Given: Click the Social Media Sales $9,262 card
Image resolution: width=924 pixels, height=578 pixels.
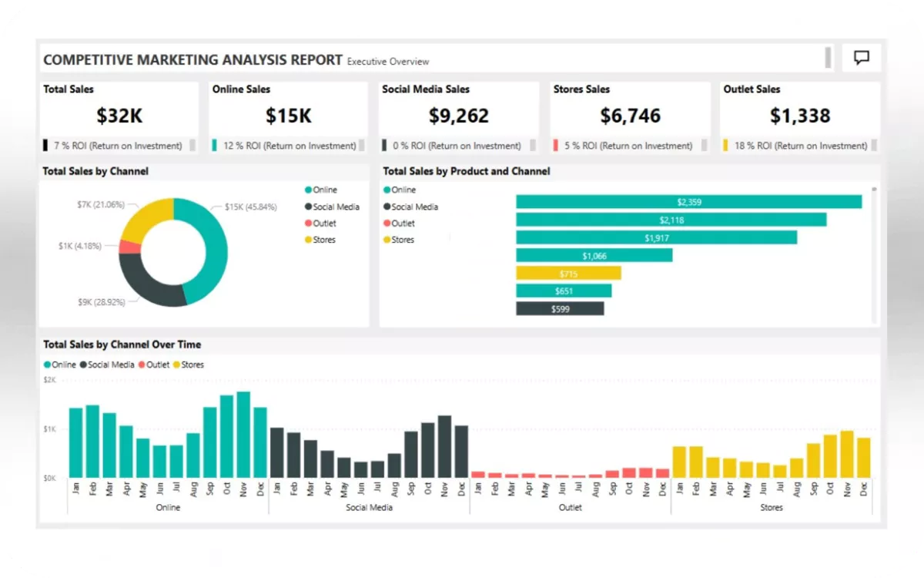Looking at the screenshot, I should 458,116.
